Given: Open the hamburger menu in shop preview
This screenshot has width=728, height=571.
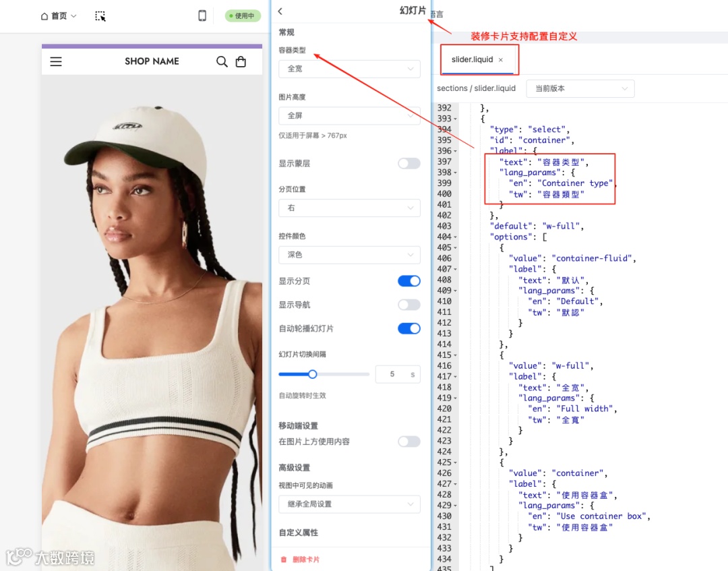Looking at the screenshot, I should (56, 61).
